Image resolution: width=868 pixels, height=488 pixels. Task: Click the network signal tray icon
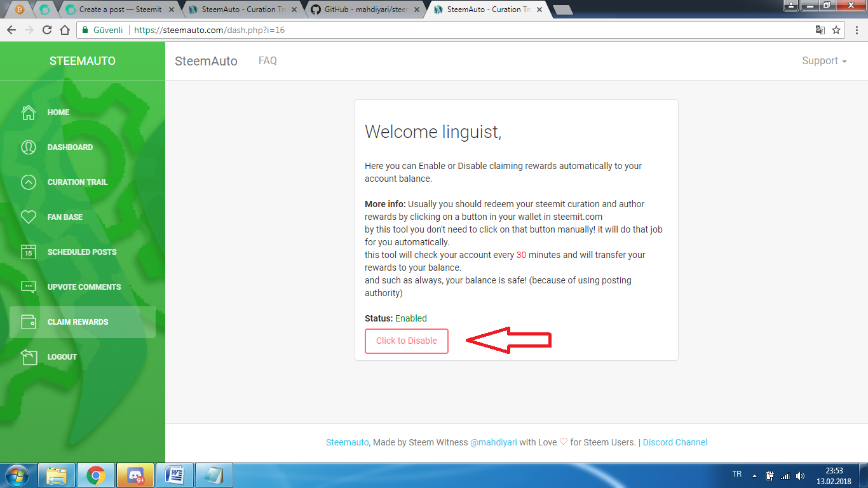[x=785, y=475]
